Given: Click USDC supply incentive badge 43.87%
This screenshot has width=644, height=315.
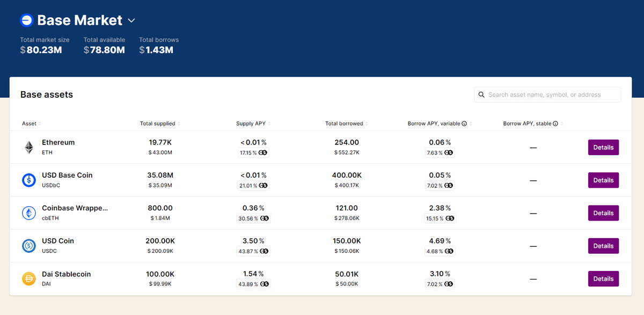Looking at the screenshot, I should click(253, 251).
